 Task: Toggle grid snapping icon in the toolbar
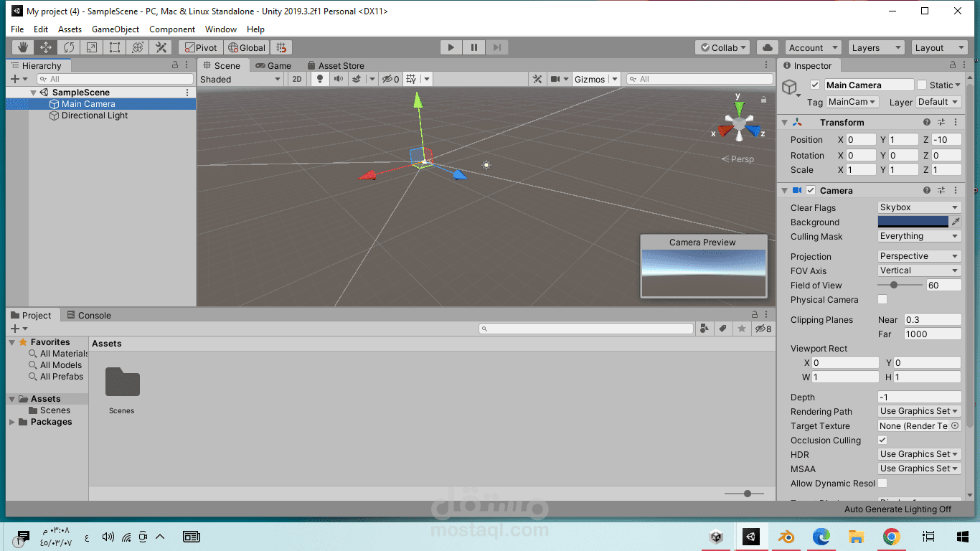[281, 47]
